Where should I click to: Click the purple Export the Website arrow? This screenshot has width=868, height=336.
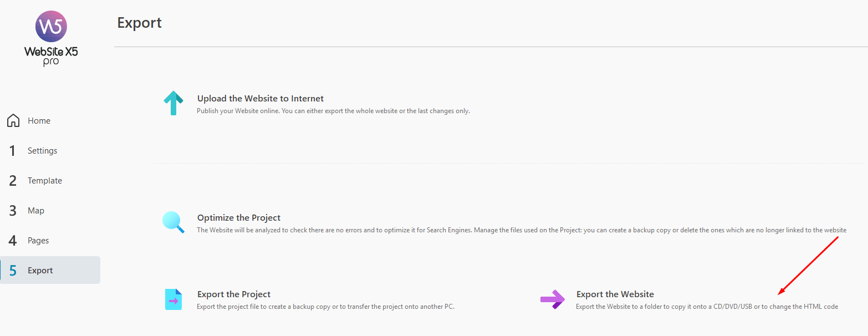click(552, 299)
